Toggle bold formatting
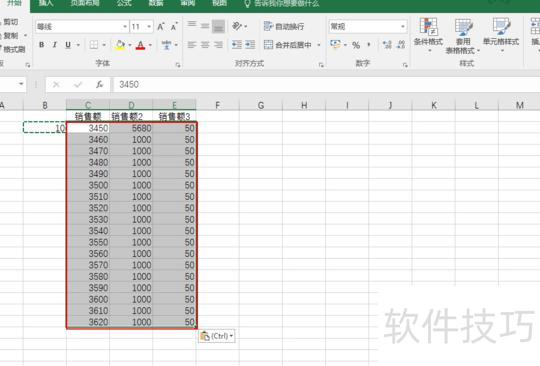 (x=41, y=45)
